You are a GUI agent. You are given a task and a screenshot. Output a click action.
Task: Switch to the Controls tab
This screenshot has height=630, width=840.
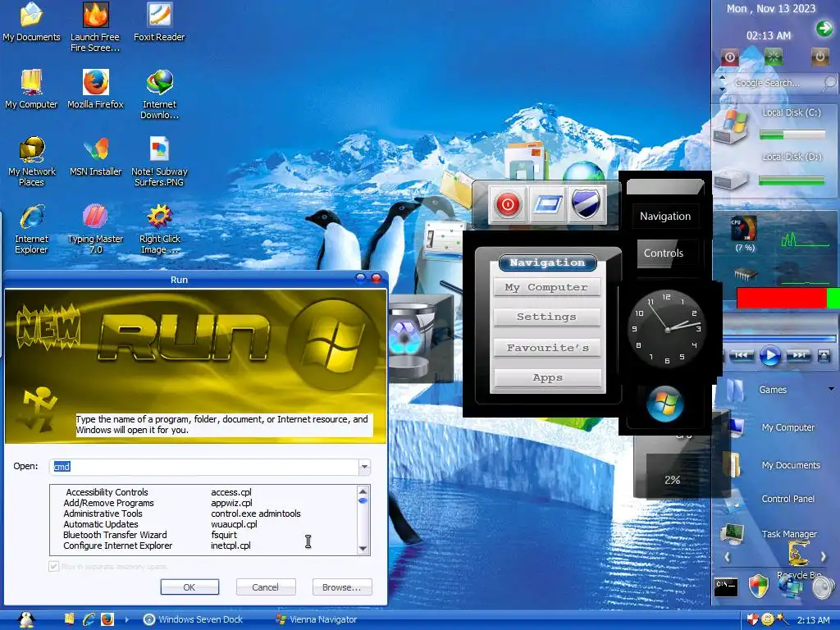[x=664, y=253]
